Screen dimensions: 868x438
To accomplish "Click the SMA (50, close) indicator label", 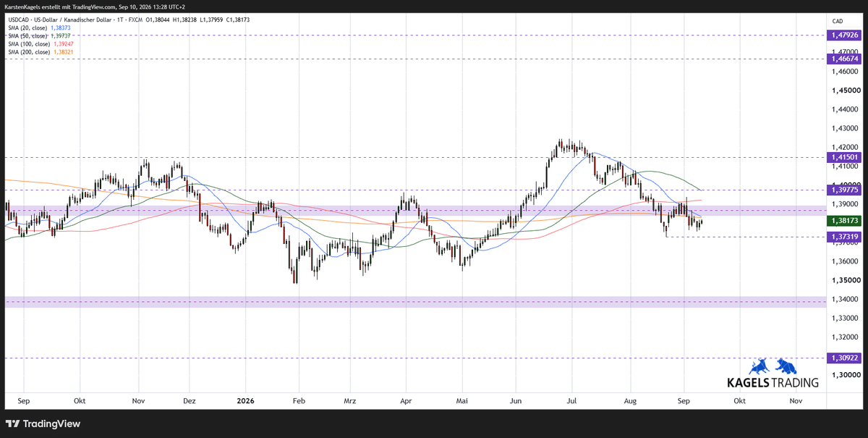I will tap(29, 35).
